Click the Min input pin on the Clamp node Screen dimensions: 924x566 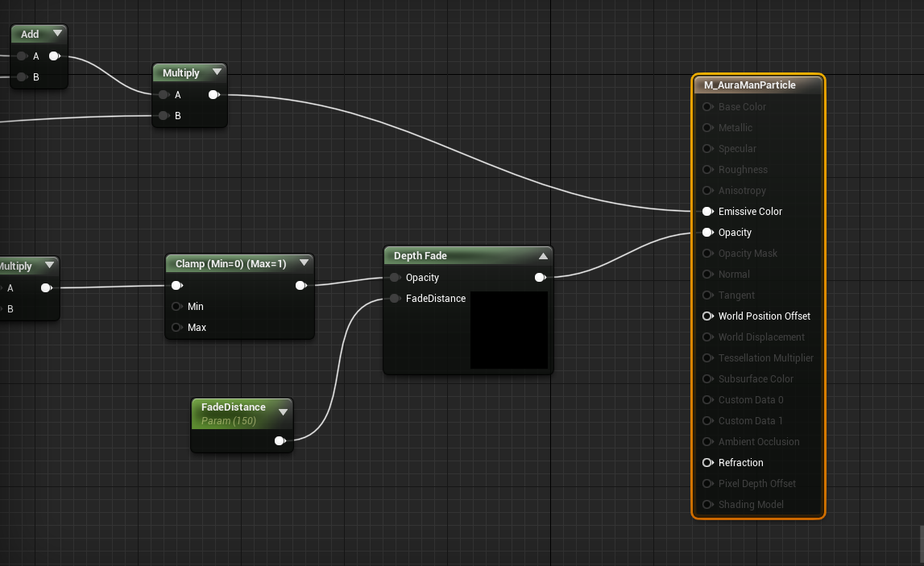click(176, 306)
